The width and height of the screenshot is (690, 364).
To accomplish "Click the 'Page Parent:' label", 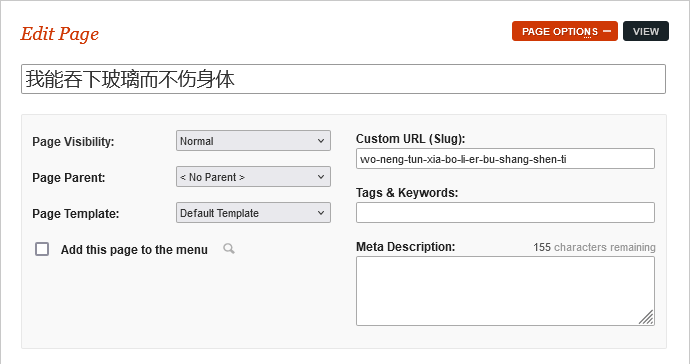I will point(69,178).
